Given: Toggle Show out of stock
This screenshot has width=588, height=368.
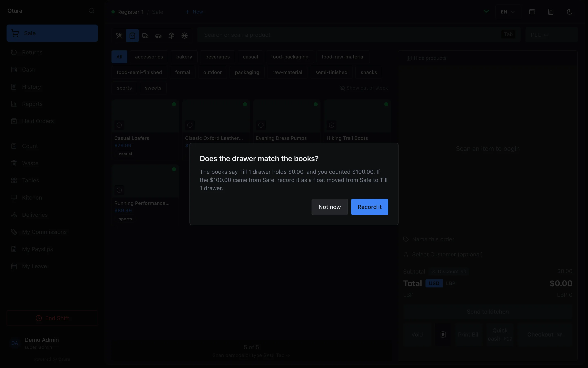Looking at the screenshot, I should coord(363,88).
